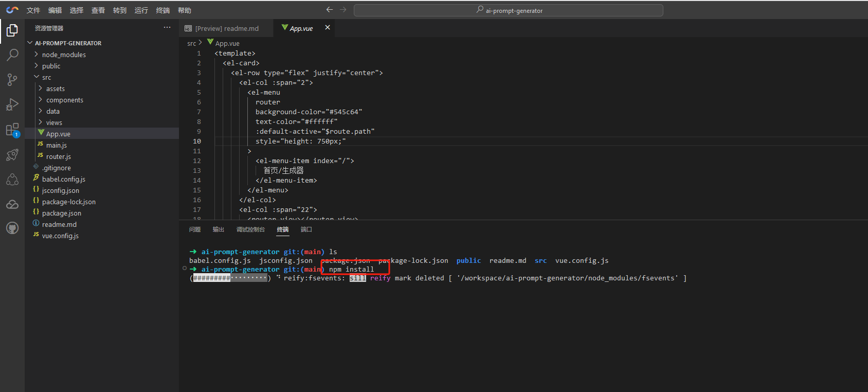The width and height of the screenshot is (868, 392).
Task: Switch to the 问题 panel tab
Action: pyautogui.click(x=195, y=229)
